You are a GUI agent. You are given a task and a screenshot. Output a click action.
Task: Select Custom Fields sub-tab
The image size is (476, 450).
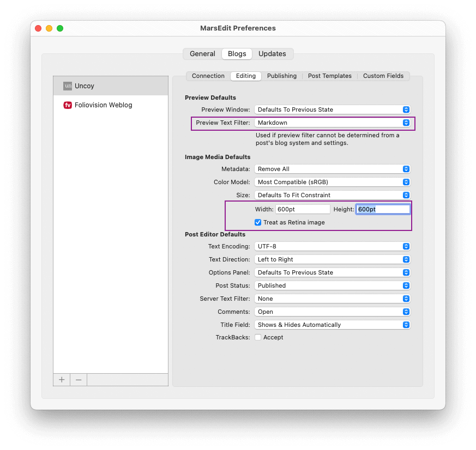[x=383, y=76]
